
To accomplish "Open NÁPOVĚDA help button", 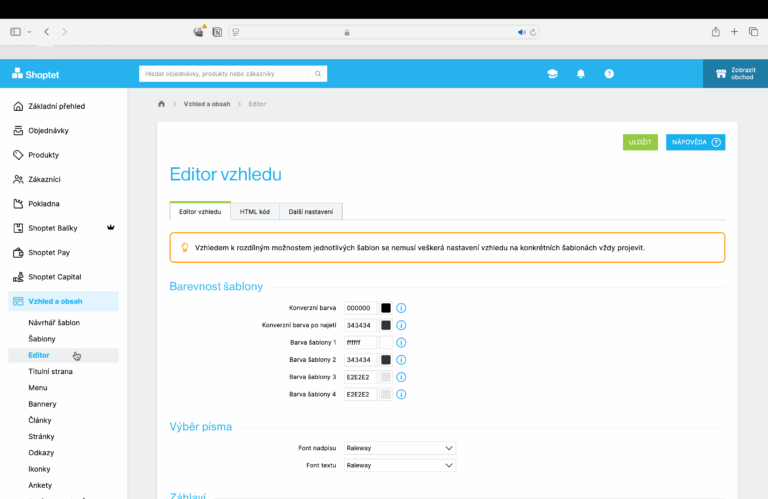I will [695, 142].
